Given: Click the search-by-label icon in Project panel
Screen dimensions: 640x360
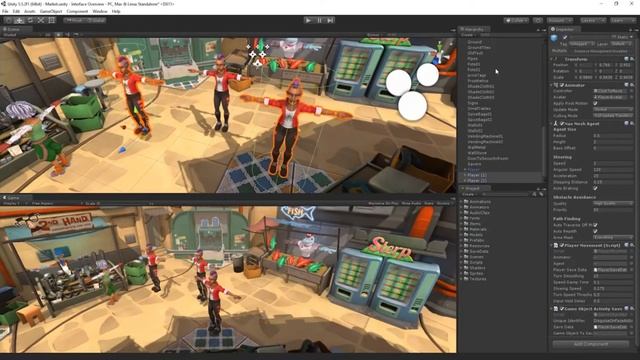Looking at the screenshot, I should (x=541, y=194).
